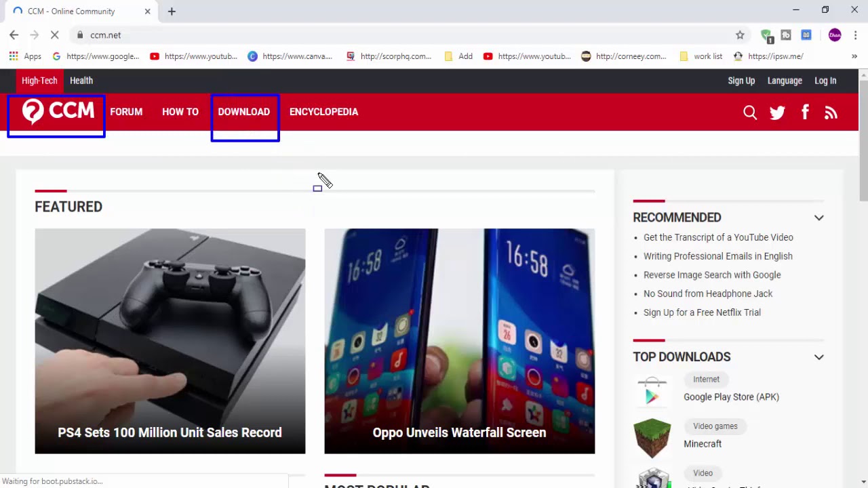868x488 pixels.
Task: Show more bookmarks with the overflow chevron
Action: (x=854, y=56)
